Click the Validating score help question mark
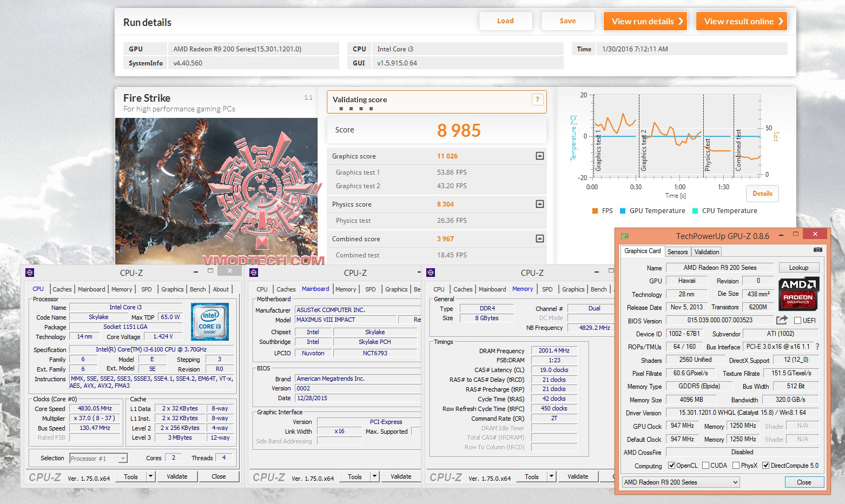Image resolution: width=845 pixels, height=504 pixels. (x=537, y=99)
